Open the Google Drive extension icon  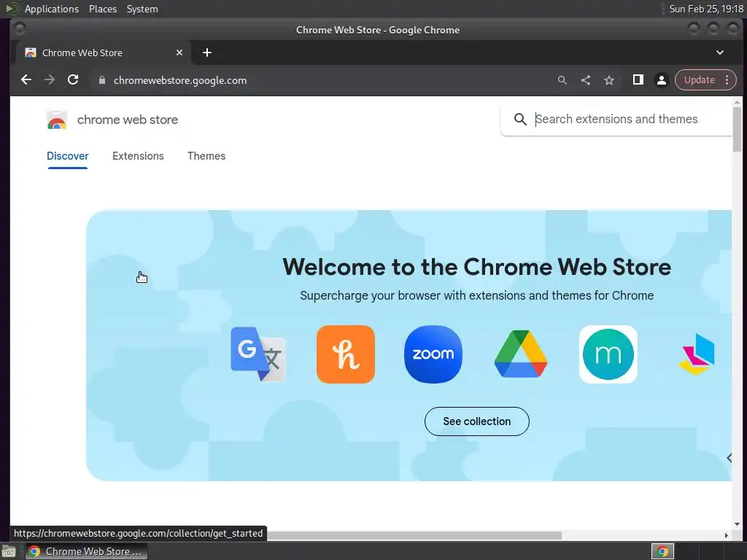click(x=521, y=354)
